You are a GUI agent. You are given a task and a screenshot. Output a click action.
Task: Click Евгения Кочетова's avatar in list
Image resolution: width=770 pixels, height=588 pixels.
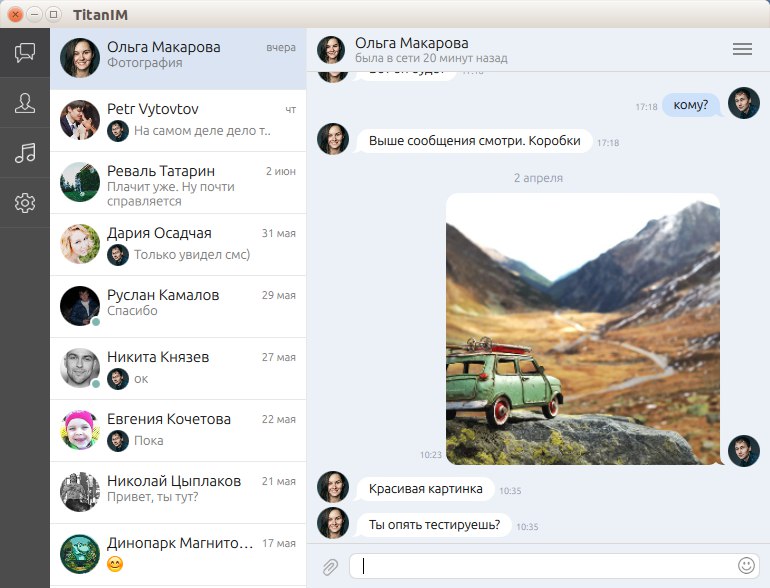click(80, 430)
